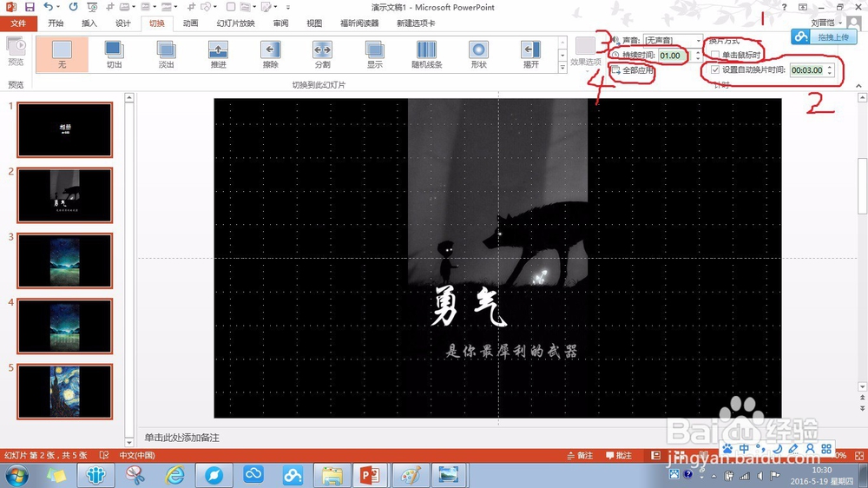
Task: Click the thumbnail panel scroll down arrow
Action: click(129, 442)
